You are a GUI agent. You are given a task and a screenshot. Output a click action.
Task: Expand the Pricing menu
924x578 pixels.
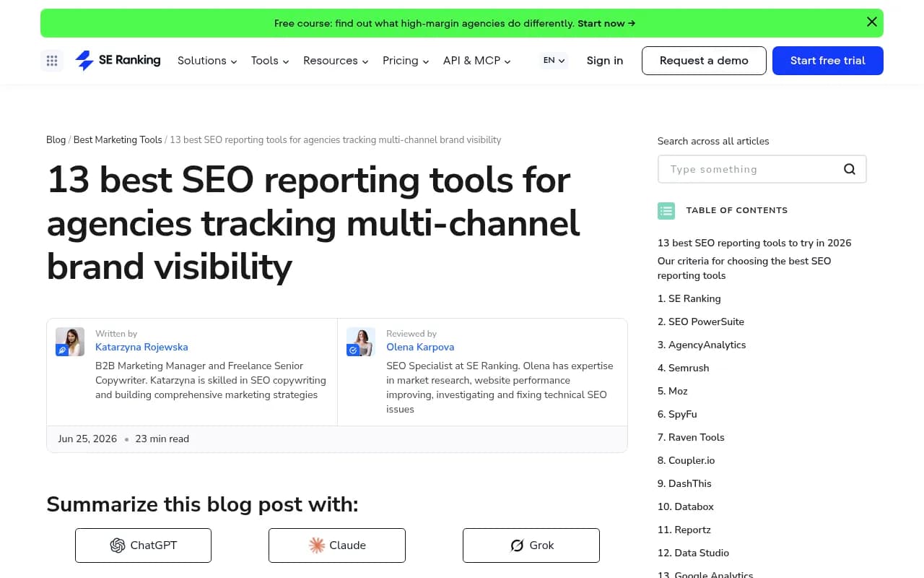pos(406,61)
